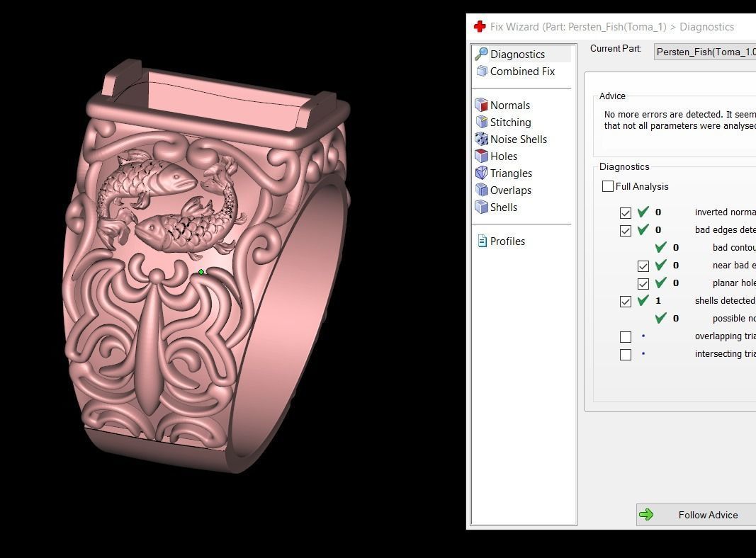Click the green check beside possible noise shells
756x558 pixels.
661,318
